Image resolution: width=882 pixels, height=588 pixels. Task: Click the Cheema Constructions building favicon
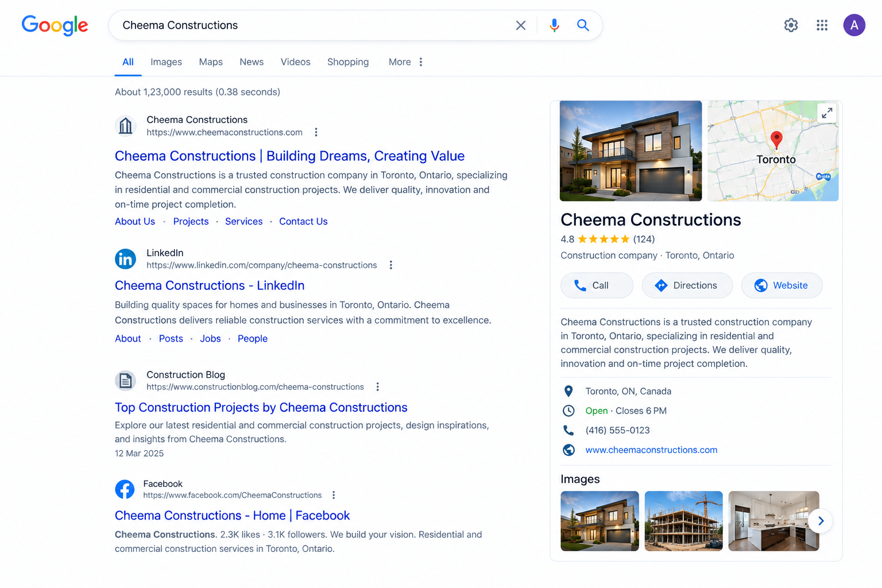point(126,126)
